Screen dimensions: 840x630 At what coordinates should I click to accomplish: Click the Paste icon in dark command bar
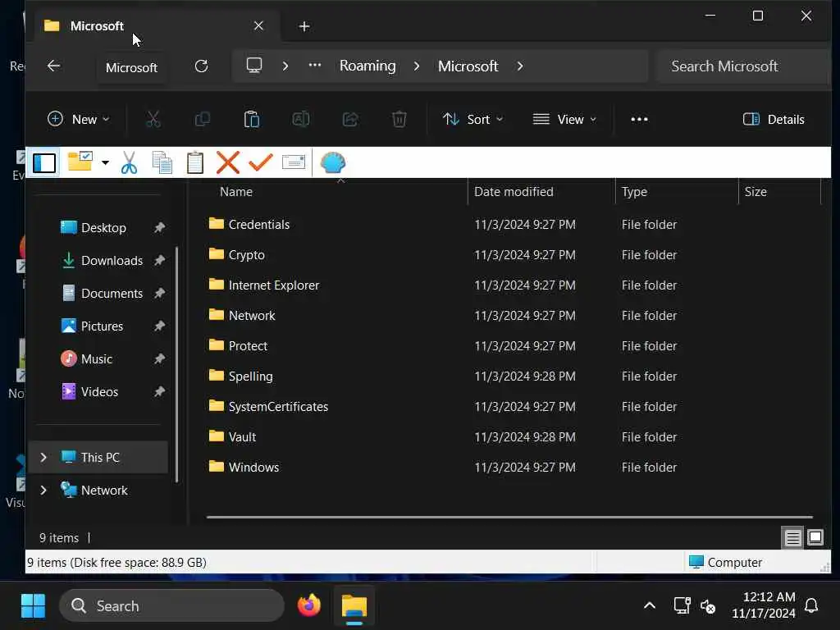[251, 119]
